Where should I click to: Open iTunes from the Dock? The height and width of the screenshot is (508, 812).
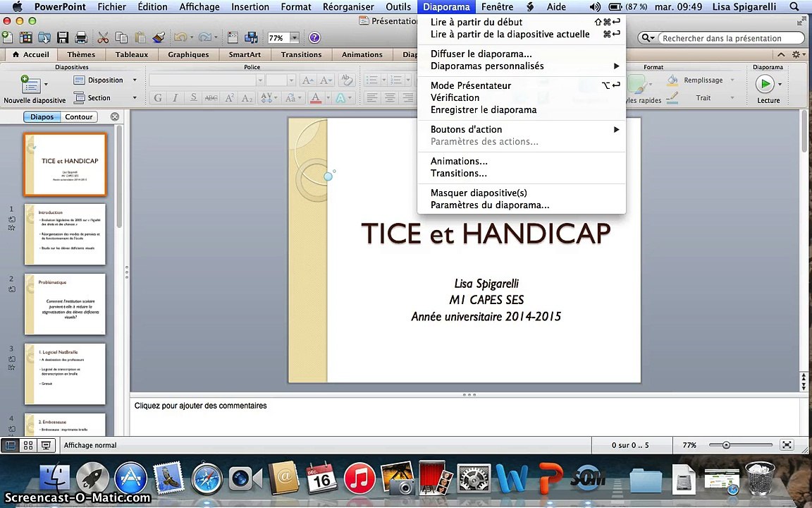pyautogui.click(x=359, y=478)
